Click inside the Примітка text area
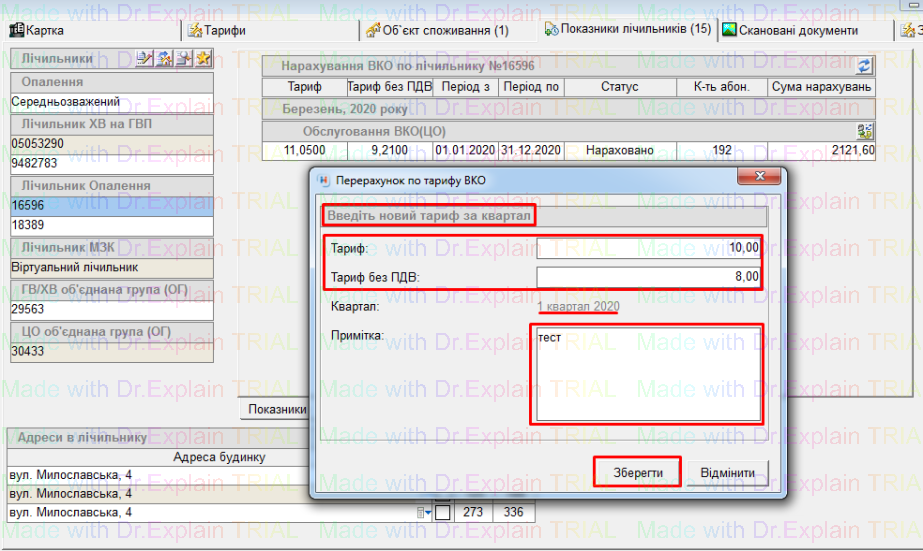Viewport: 923px width, 551px height. [648, 373]
